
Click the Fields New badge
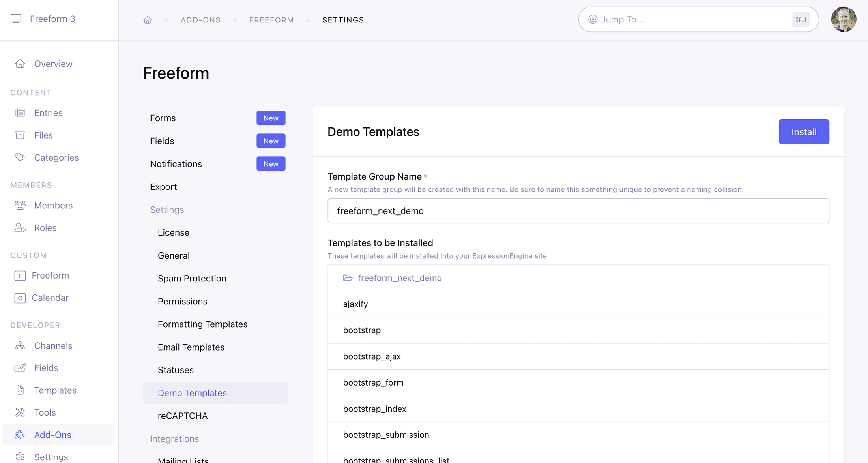click(x=270, y=141)
